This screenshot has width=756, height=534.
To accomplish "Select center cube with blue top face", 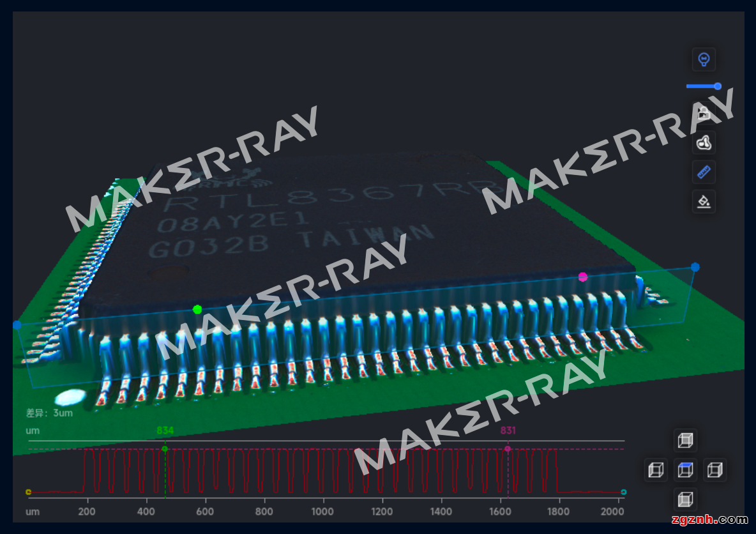I will 685,470.
